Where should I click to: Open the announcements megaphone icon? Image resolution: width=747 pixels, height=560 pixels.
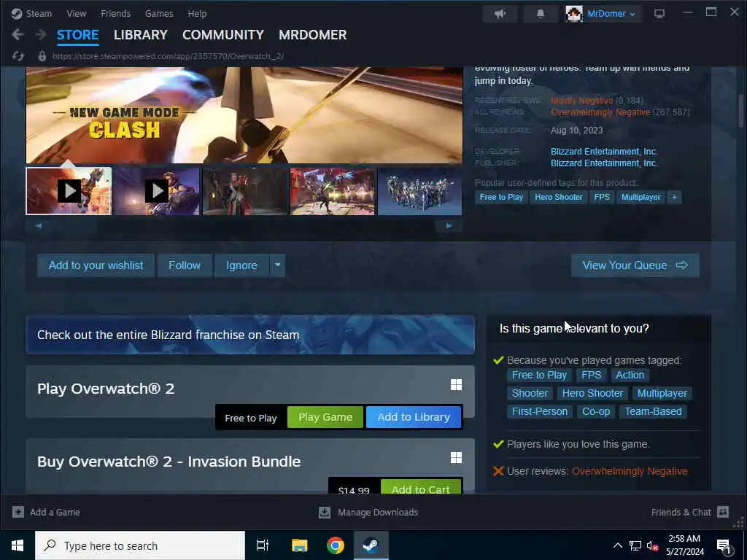[500, 13]
